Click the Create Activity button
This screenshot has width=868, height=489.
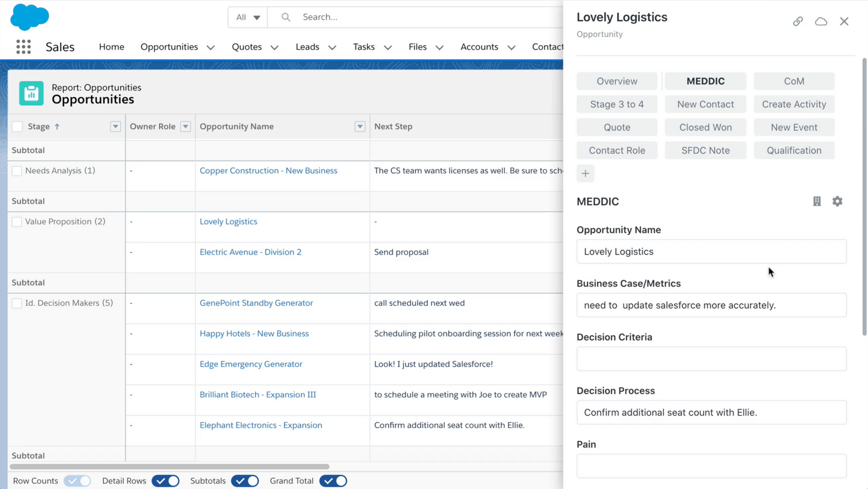[x=794, y=104]
